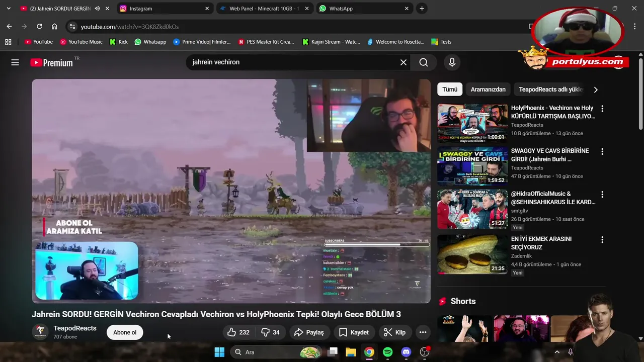This screenshot has height=362, width=644.
Task: Go back in browser history
Action: pos(9,27)
